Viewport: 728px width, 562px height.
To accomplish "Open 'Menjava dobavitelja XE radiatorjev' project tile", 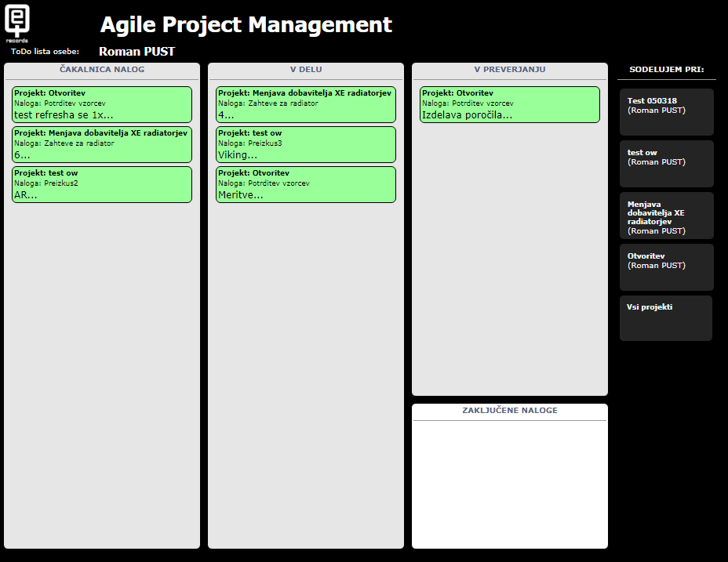I will click(667, 216).
